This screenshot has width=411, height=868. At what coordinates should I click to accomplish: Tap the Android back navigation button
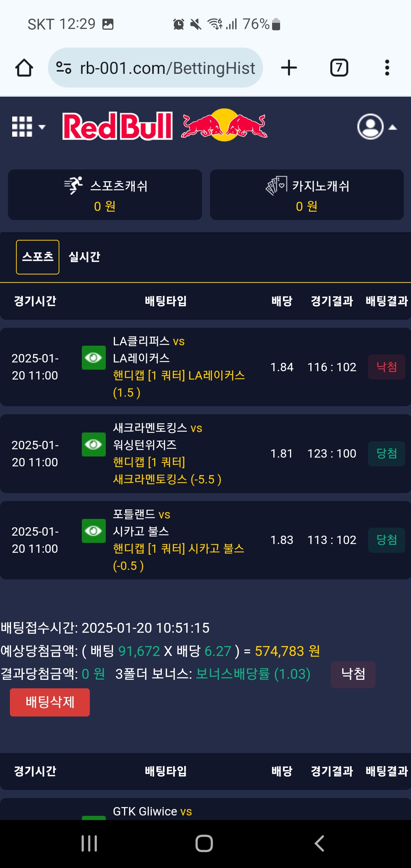pos(320,843)
